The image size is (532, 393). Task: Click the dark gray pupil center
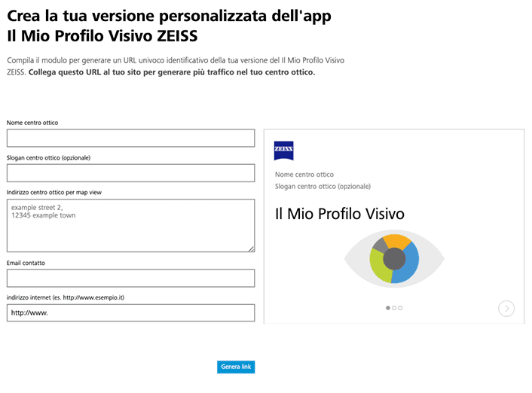pyautogui.click(x=394, y=259)
